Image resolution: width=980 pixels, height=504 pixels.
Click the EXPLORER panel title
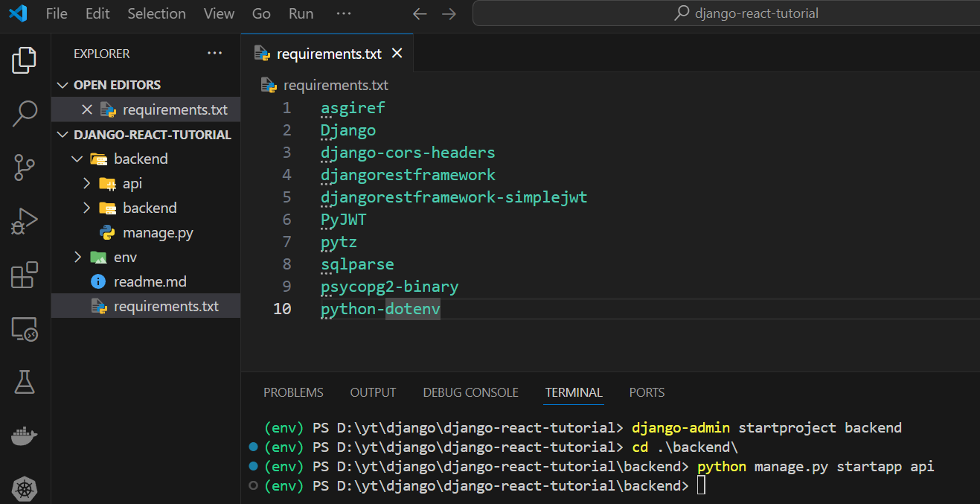click(101, 54)
